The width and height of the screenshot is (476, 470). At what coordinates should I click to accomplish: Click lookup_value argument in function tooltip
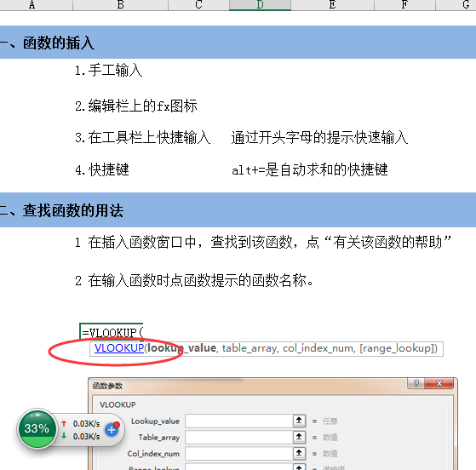(182, 348)
